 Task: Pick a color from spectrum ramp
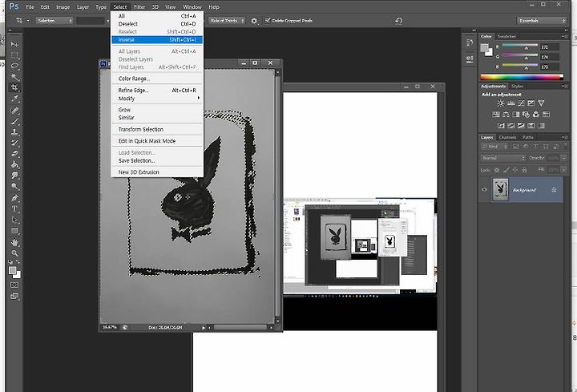point(522,77)
